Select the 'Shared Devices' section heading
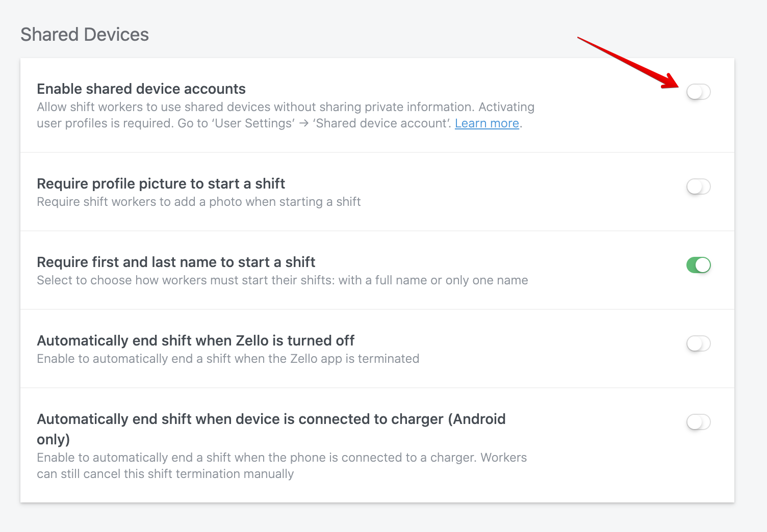 point(85,34)
